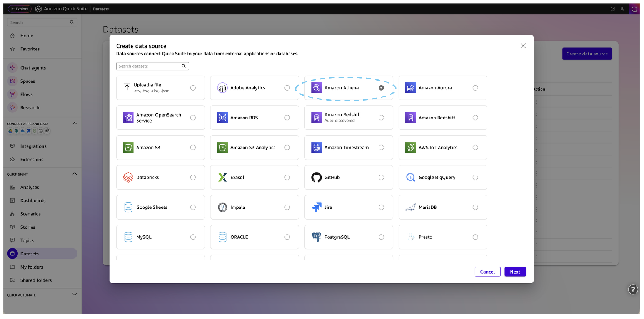The width and height of the screenshot is (644, 319).
Task: Click the Exasol X logo
Action: coord(222,177)
